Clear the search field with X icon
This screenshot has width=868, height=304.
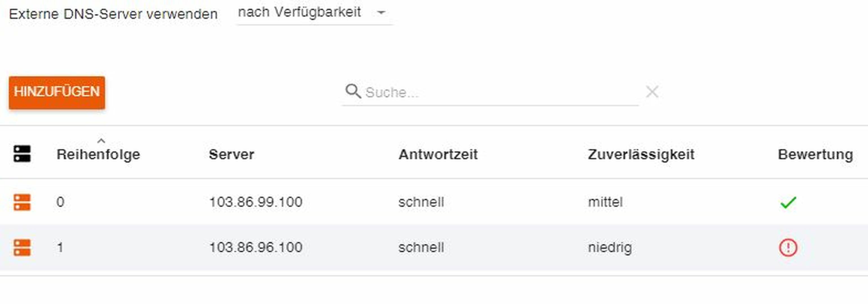click(652, 91)
